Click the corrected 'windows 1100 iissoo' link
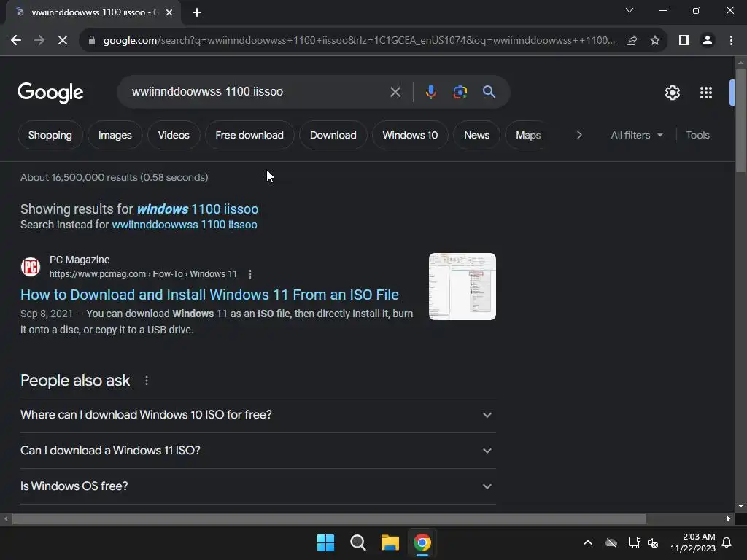The image size is (747, 560). coord(198,209)
